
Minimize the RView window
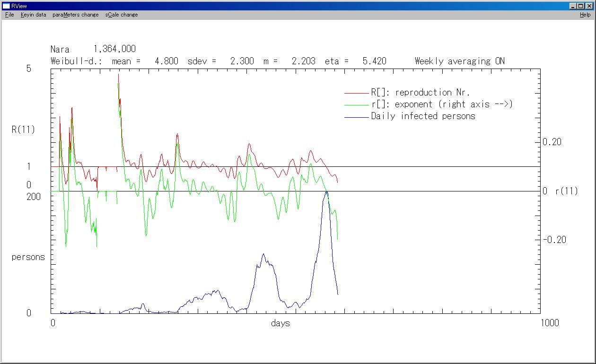(x=573, y=6)
